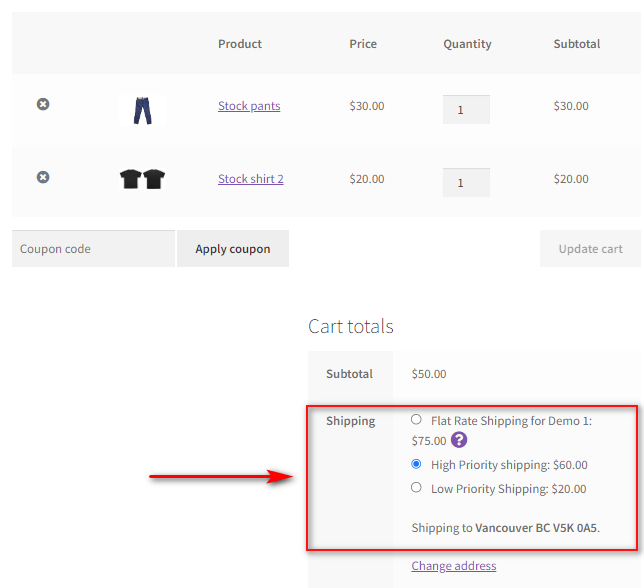The height and width of the screenshot is (588, 644).
Task: Focus the Stock pants quantity field
Action: point(466,110)
